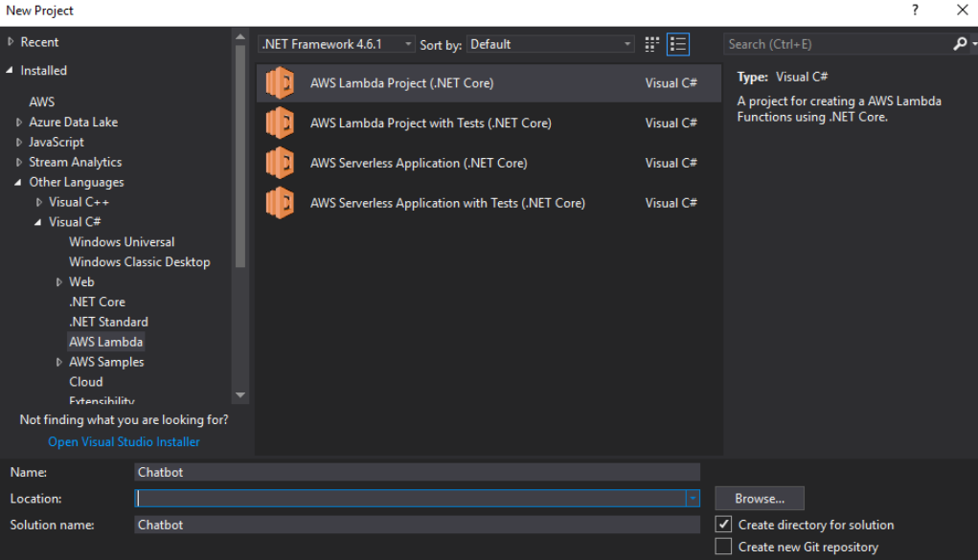Screen dimensions: 978x560
Task: Click AWS Serverless Application (.NET Core) icon
Action: (x=280, y=163)
